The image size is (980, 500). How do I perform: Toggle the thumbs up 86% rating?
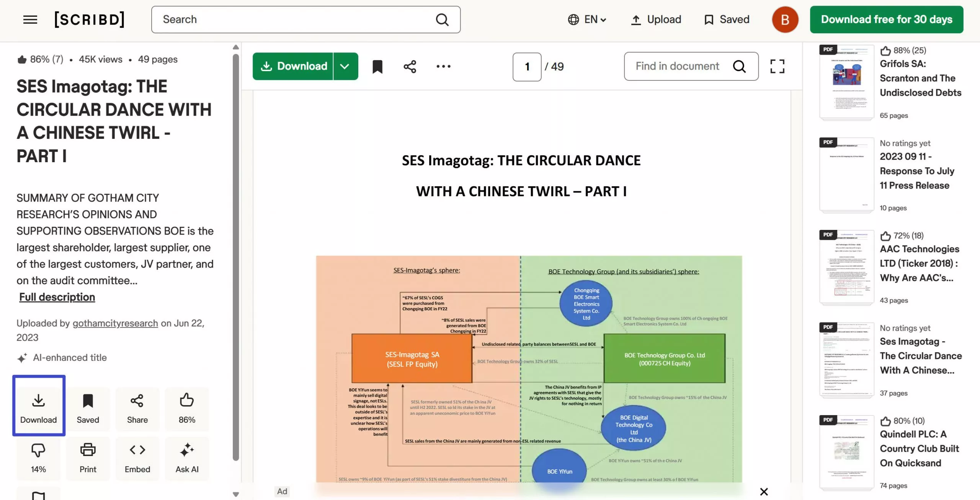187,408
